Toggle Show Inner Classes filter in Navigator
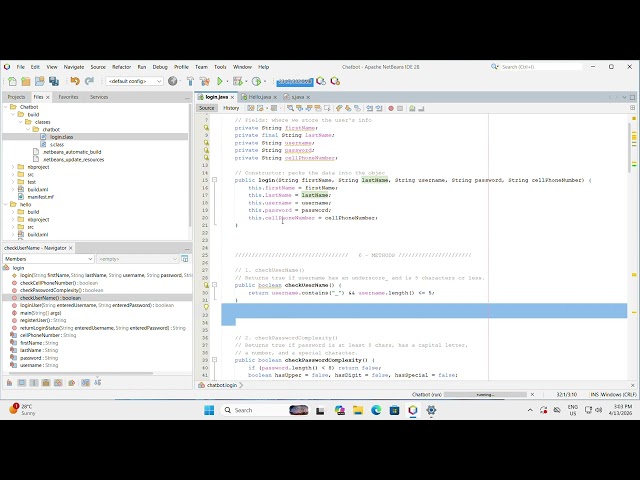640x480 pixels. coord(58,383)
